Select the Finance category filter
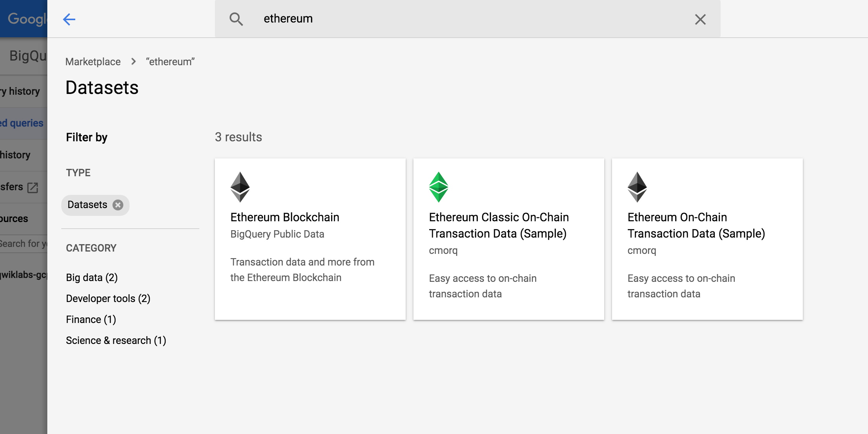Screen dimensions: 868x434 (91, 319)
